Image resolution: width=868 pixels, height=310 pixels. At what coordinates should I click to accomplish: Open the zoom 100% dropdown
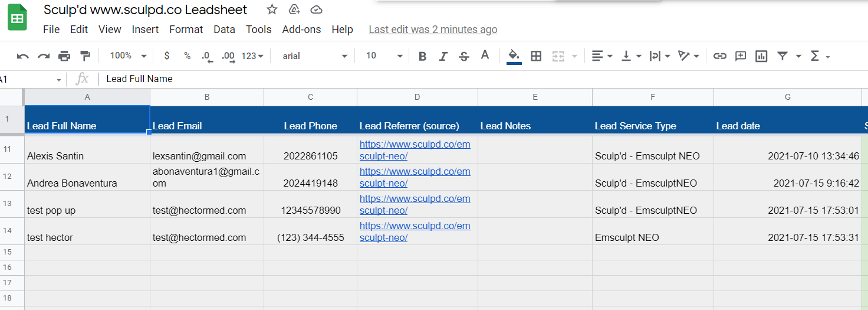point(128,56)
